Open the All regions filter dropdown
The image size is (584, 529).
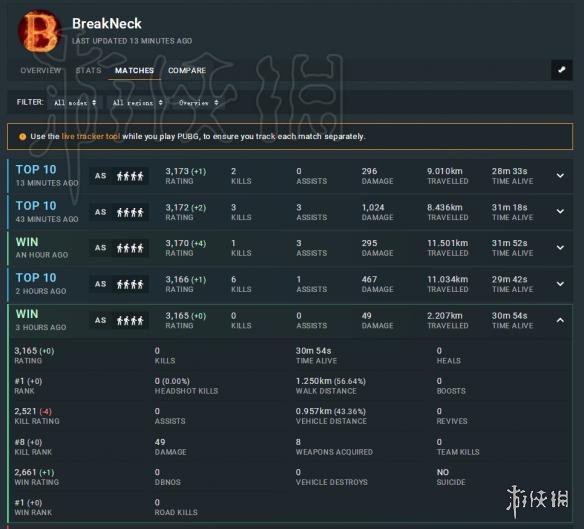tap(137, 102)
